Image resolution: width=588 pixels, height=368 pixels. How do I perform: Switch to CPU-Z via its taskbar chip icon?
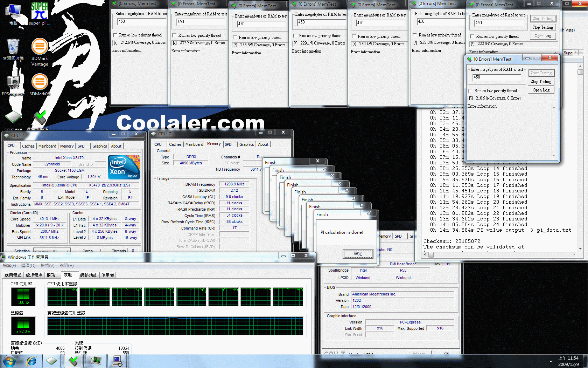(51, 361)
